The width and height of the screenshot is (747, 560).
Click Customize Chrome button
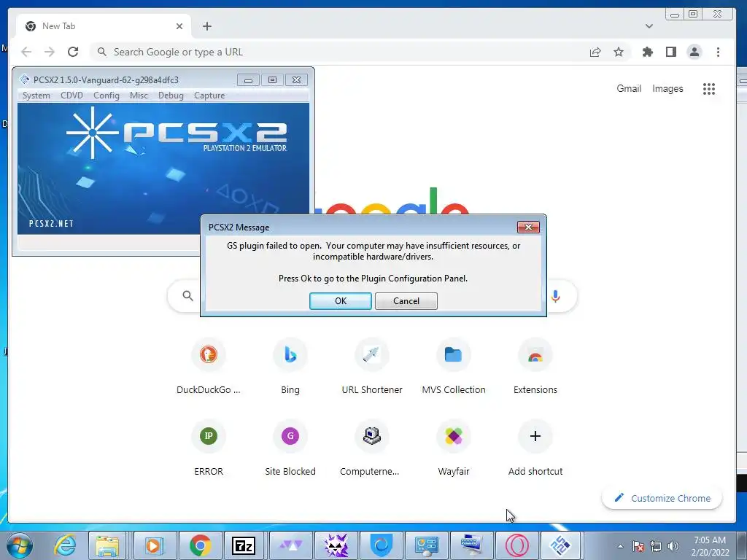coord(662,498)
